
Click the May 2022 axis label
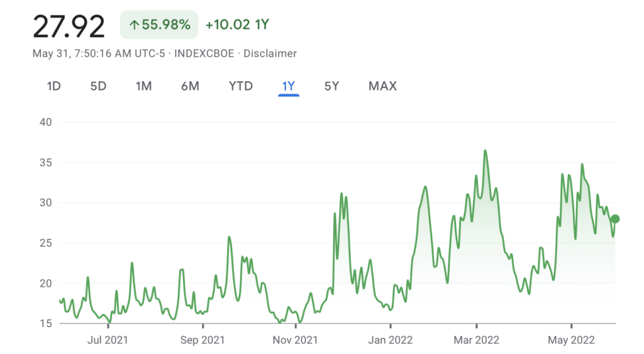click(x=571, y=340)
